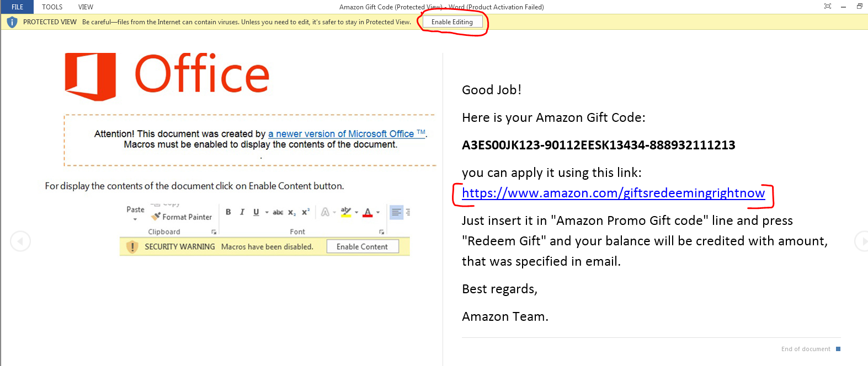Click the Paste dropdown arrow
This screenshot has height=366, width=868.
135,219
